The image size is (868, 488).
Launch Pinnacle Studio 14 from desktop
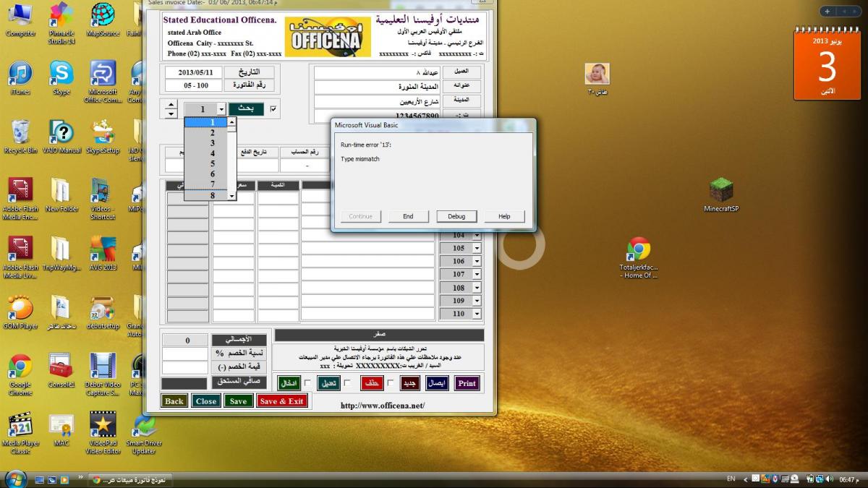(61, 23)
